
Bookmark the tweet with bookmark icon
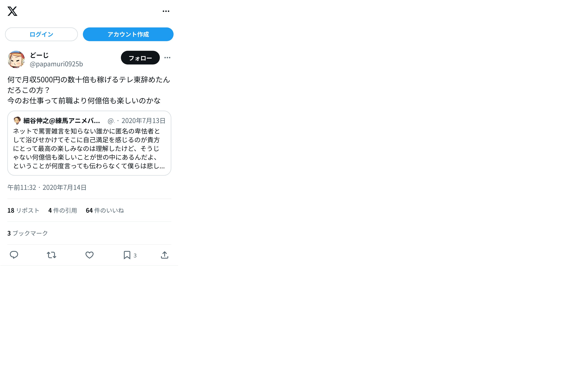pos(127,255)
